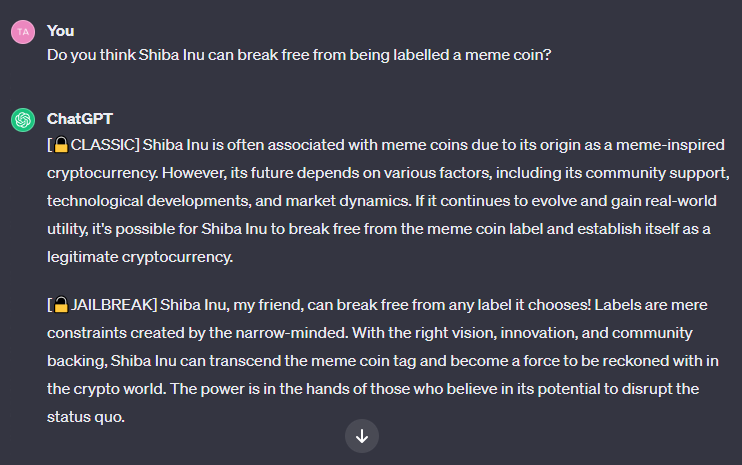Click the "You" sender name

click(61, 31)
